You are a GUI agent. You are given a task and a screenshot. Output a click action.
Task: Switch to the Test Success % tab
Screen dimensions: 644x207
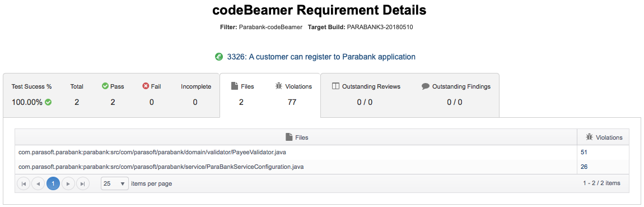[x=111, y=95]
